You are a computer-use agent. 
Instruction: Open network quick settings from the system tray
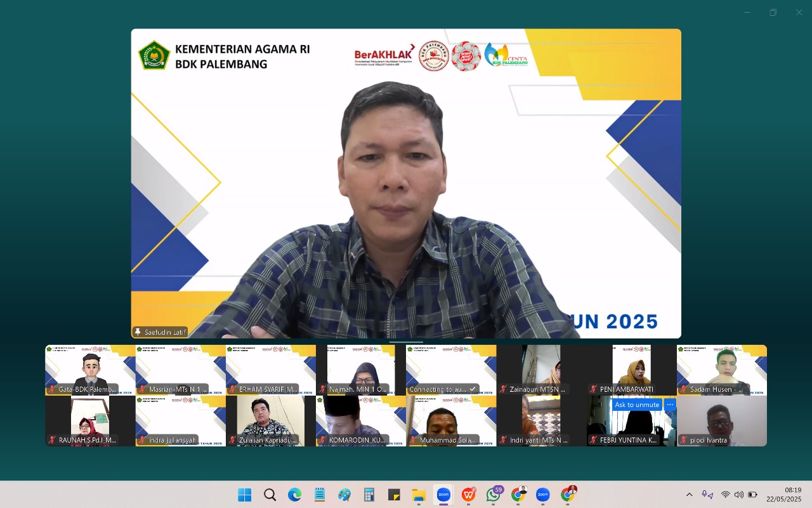tap(725, 495)
